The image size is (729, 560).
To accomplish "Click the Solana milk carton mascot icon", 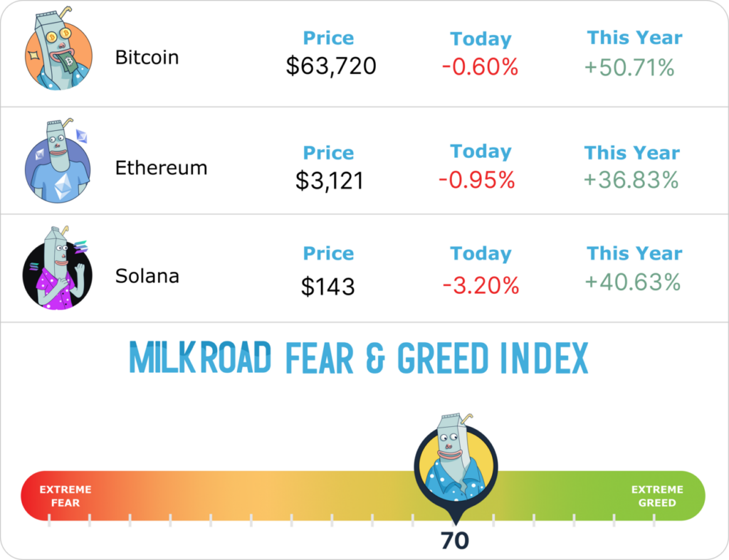I will point(58,270).
